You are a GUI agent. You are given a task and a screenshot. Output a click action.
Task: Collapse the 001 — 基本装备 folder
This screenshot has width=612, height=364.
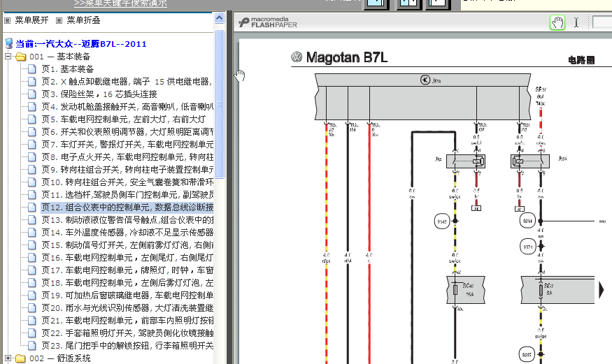pyautogui.click(x=8, y=56)
